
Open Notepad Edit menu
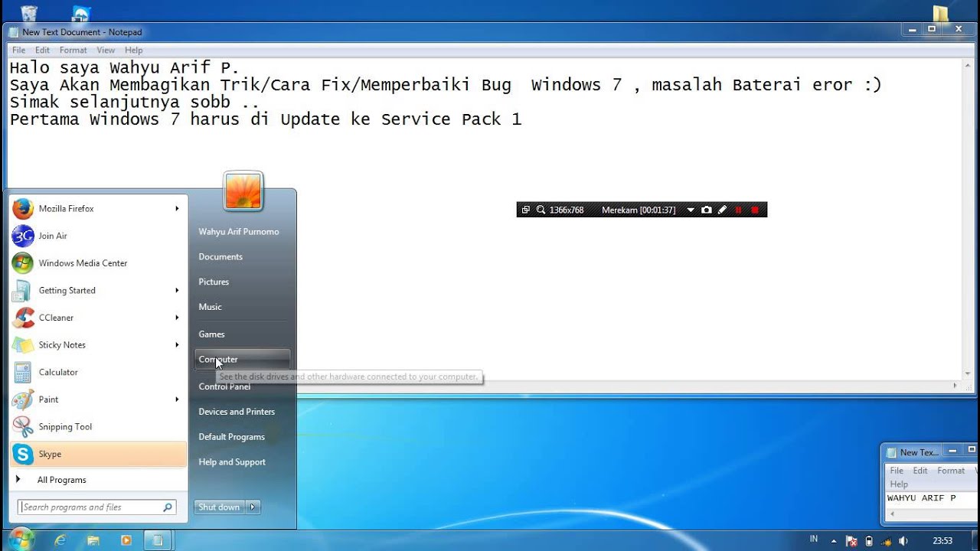coord(42,51)
